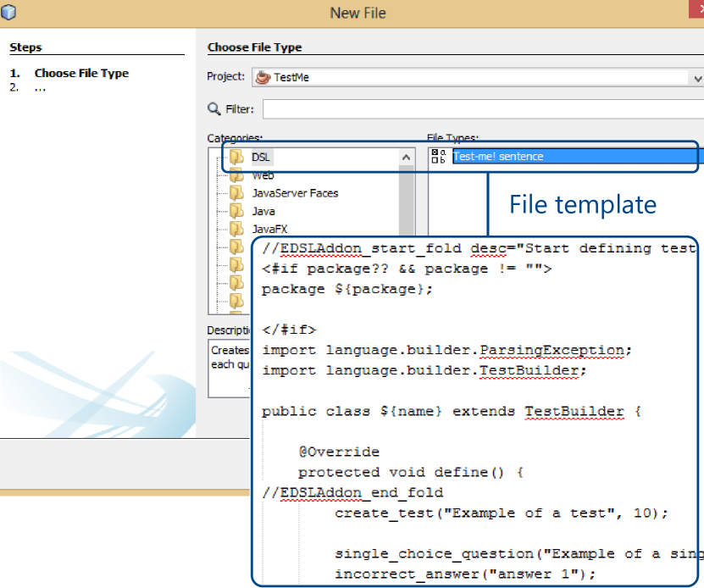
Task: Click the Project dropdown arrow
Action: point(697,78)
